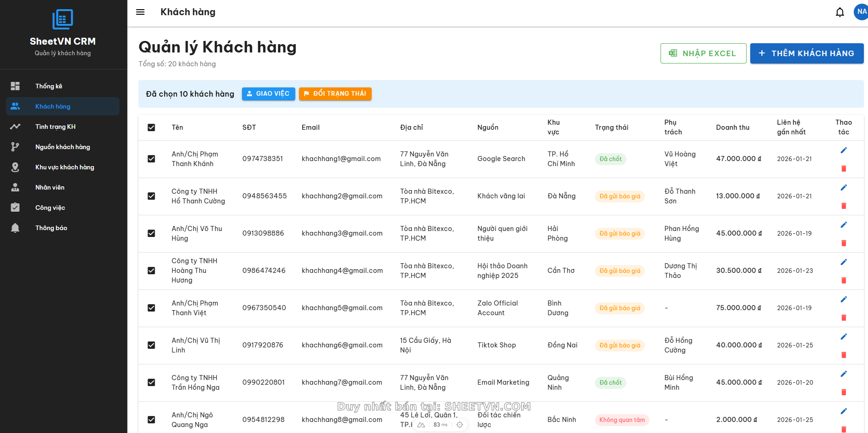The width and height of the screenshot is (868, 433).
Task: Select the Nguồn khách hàng branch icon
Action: [15, 147]
